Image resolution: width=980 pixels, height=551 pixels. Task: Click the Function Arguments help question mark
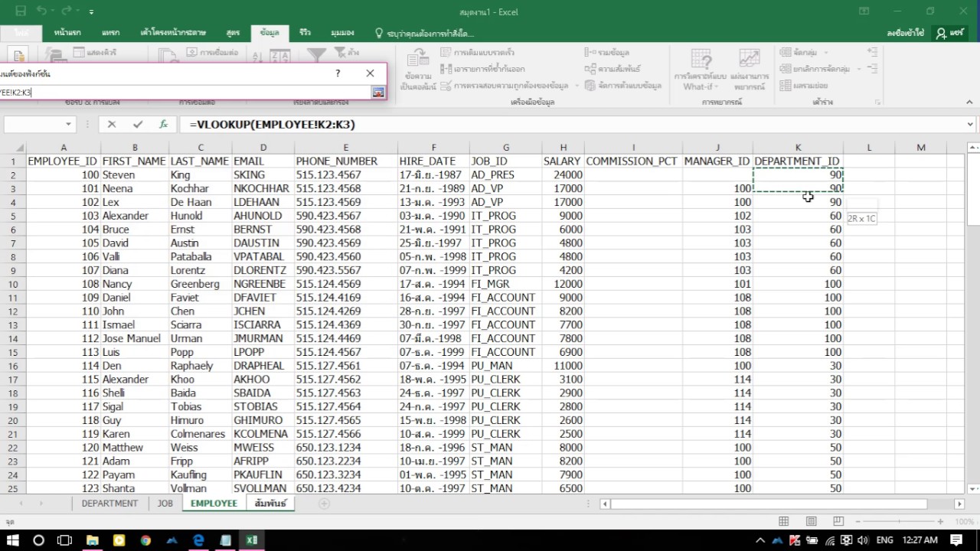coord(338,73)
